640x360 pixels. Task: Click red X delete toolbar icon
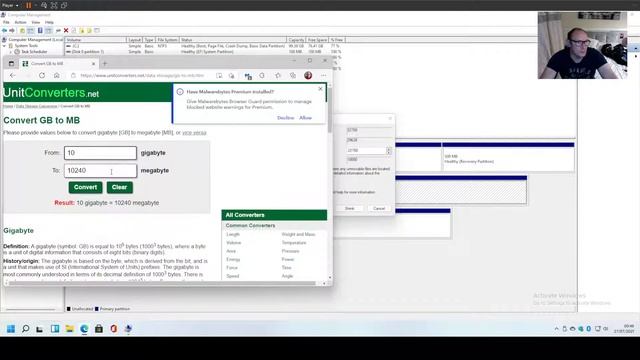pos(66,31)
